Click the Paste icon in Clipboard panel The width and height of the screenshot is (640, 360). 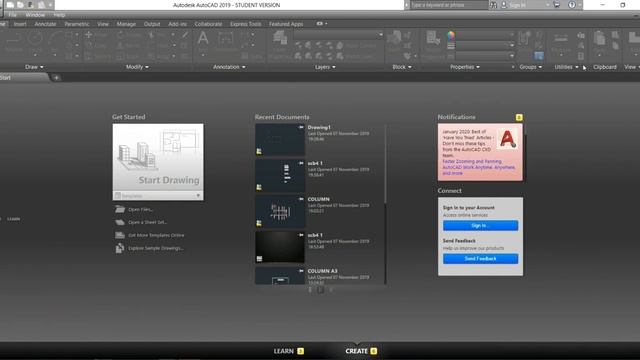(599, 39)
